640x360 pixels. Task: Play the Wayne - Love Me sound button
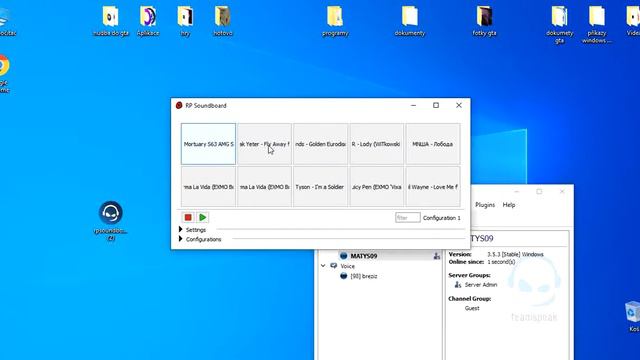click(433, 187)
